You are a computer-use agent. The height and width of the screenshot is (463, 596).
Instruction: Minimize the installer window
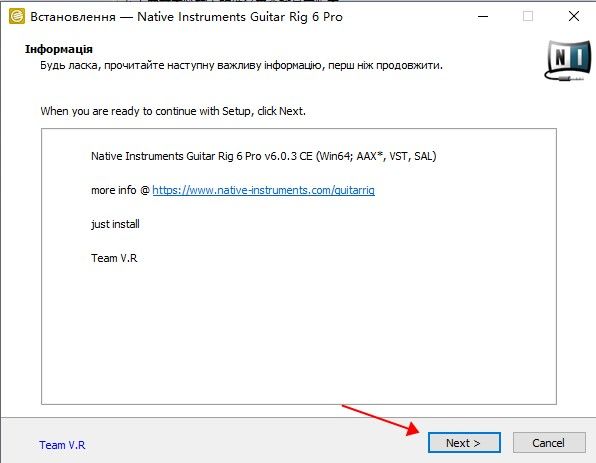(483, 16)
